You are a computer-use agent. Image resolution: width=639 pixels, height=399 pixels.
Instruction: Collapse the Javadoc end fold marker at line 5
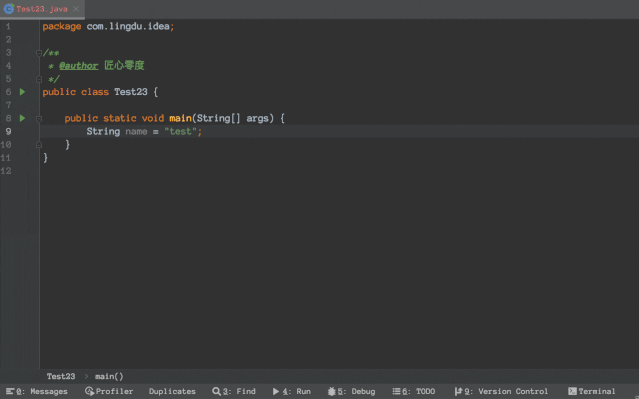pos(39,79)
